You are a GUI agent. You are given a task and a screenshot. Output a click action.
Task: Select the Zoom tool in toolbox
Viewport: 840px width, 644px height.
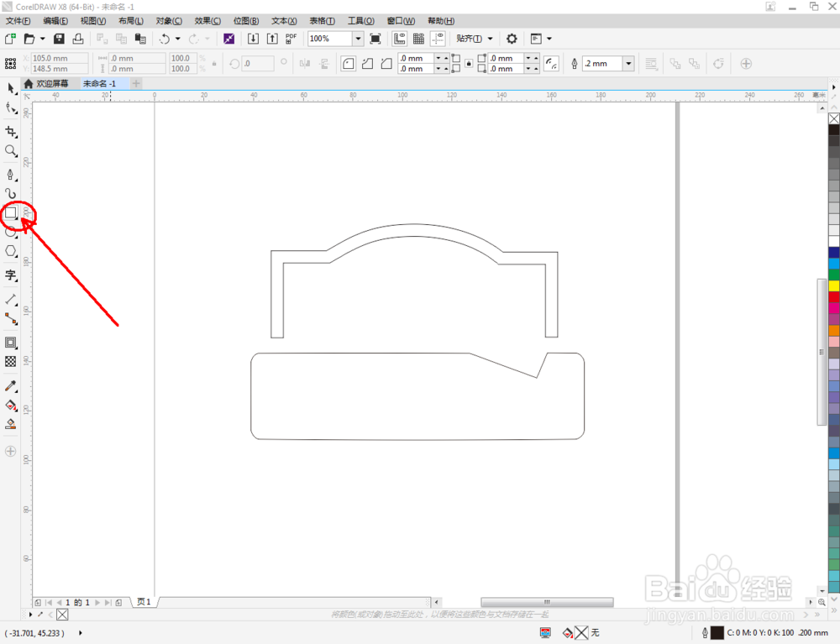(11, 151)
